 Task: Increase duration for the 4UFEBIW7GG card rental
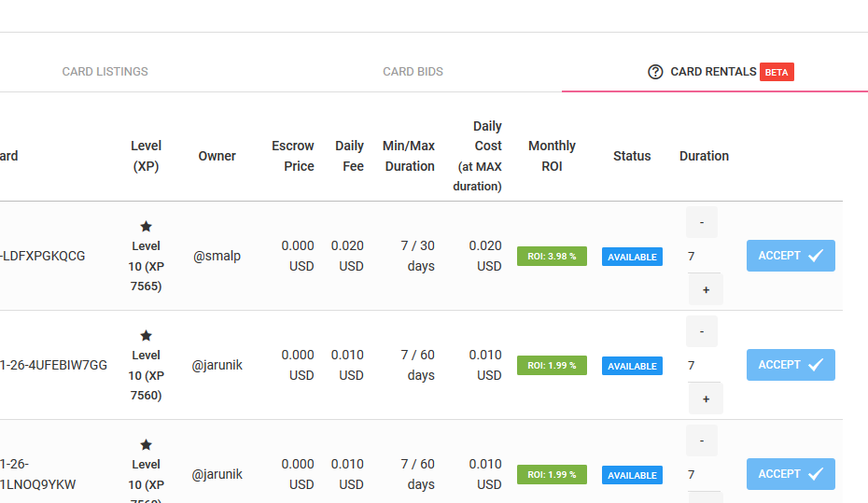(706, 398)
